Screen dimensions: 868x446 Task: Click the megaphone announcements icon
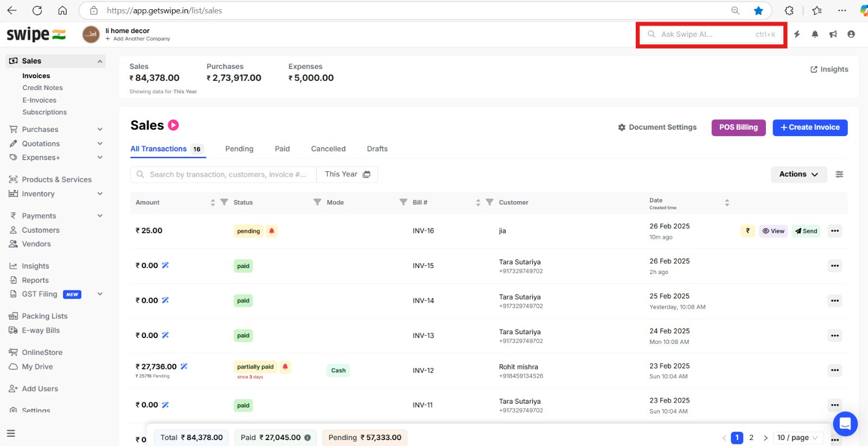tap(833, 34)
